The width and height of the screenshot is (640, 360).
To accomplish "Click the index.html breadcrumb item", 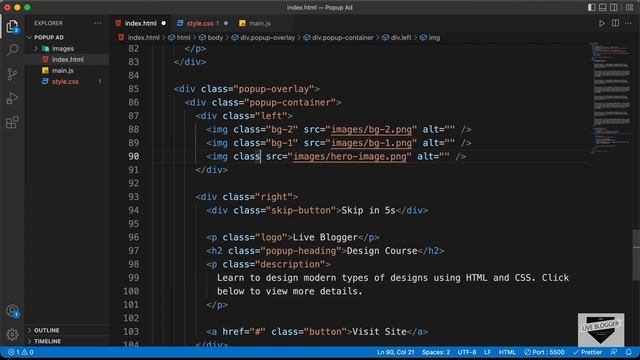I will [x=143, y=38].
